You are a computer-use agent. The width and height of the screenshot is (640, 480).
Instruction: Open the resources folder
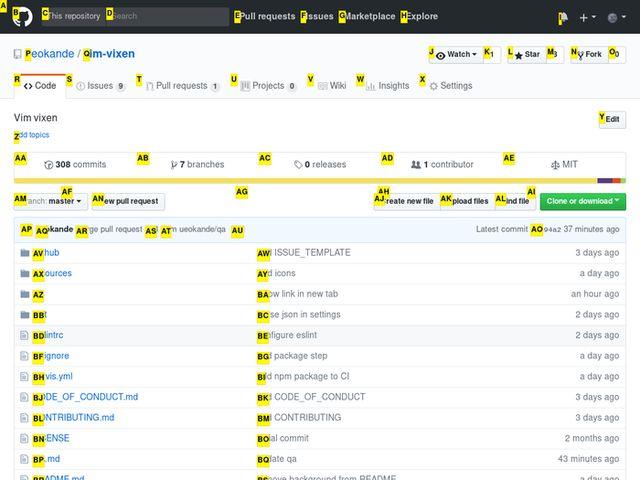tap(52, 273)
